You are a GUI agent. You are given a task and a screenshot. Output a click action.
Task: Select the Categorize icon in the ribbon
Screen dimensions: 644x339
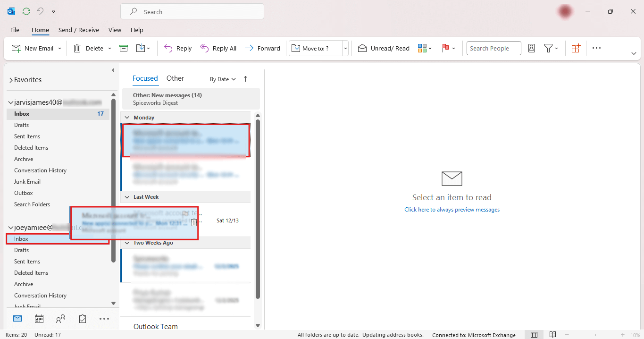(x=421, y=48)
